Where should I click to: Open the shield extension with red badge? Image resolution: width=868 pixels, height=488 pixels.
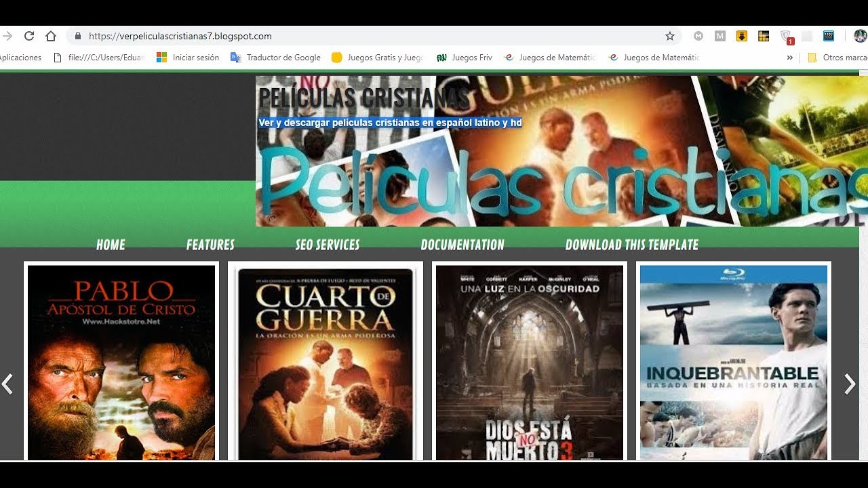click(786, 37)
